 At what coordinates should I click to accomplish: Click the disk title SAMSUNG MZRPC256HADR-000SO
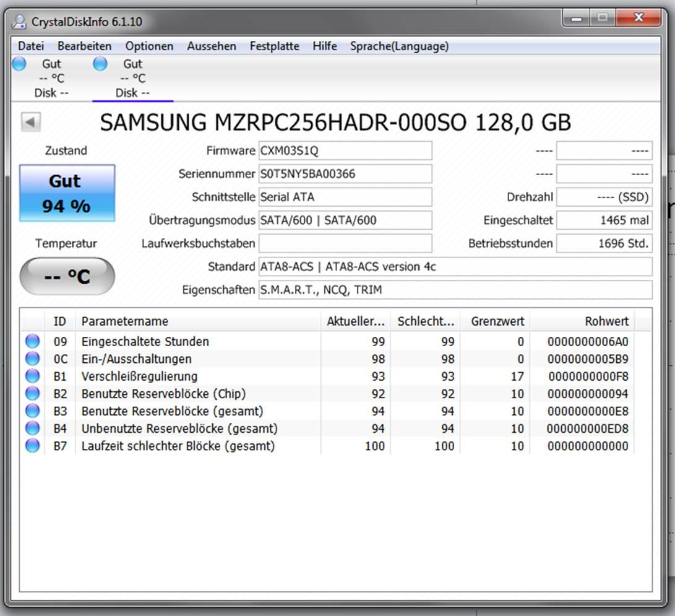(283, 123)
